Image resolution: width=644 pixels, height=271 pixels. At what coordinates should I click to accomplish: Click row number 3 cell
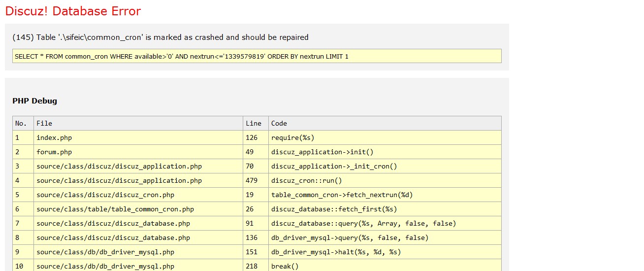tap(23, 166)
